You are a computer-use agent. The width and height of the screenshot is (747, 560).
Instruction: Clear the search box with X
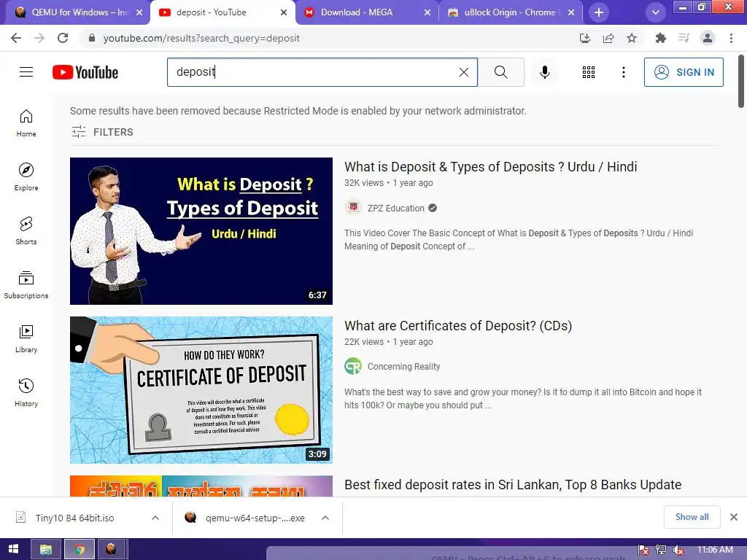click(x=463, y=72)
